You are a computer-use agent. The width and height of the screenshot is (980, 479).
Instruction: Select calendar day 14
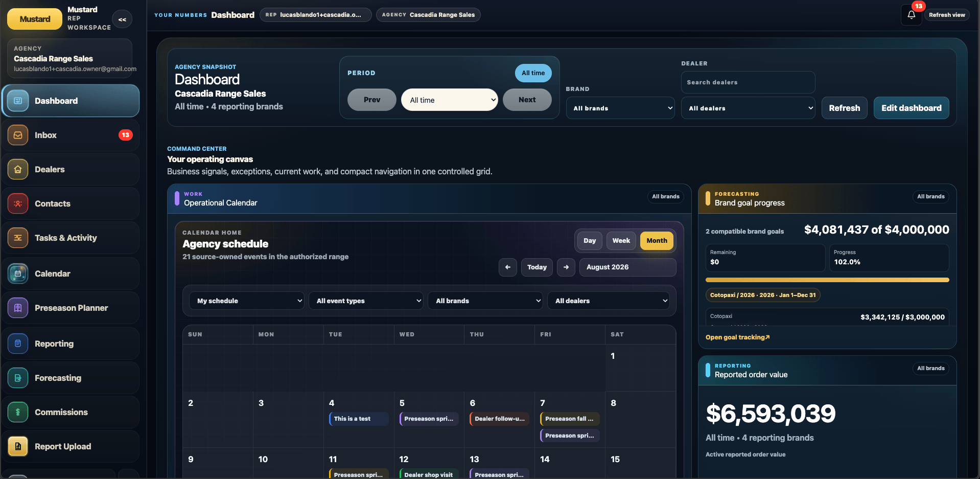pos(569,463)
